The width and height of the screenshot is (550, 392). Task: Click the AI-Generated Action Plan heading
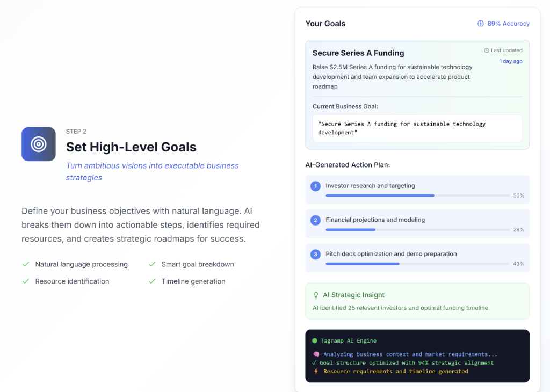point(348,165)
